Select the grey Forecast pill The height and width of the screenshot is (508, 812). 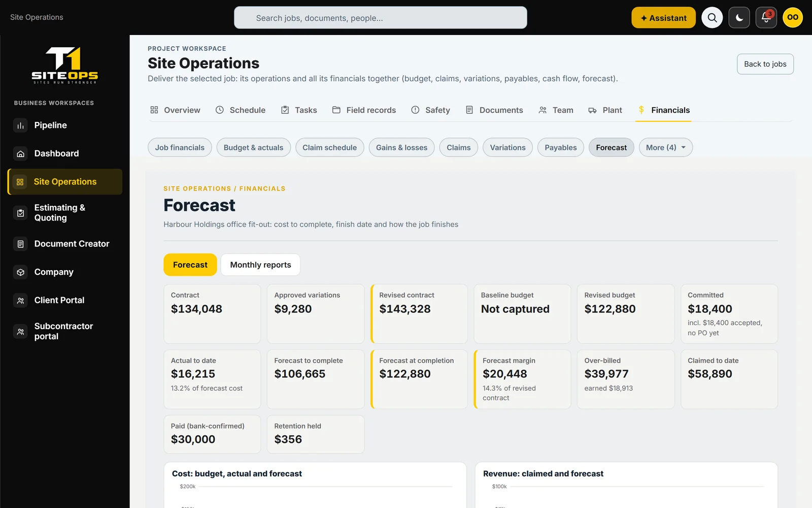(611, 147)
